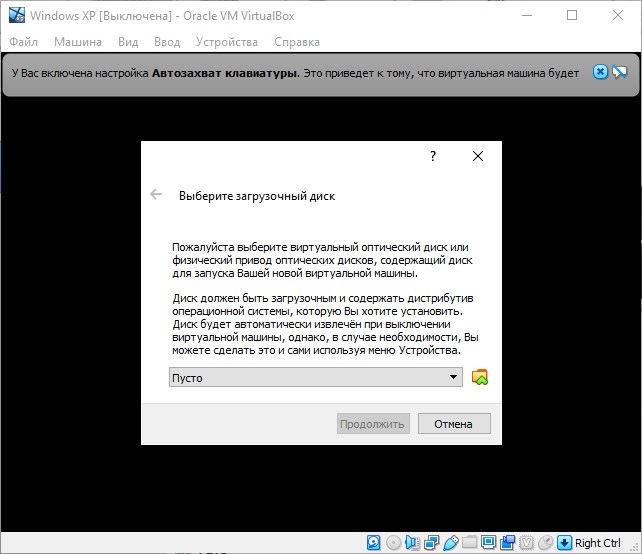
Task: Click the keyboard capture arrow icon near Right Ctrl
Action: coord(564,543)
